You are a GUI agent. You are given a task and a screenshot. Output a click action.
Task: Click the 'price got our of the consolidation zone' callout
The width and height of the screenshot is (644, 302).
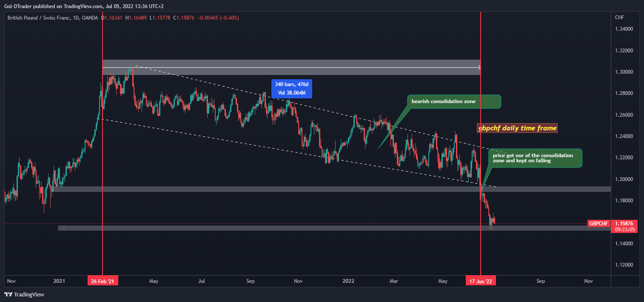tap(535, 158)
